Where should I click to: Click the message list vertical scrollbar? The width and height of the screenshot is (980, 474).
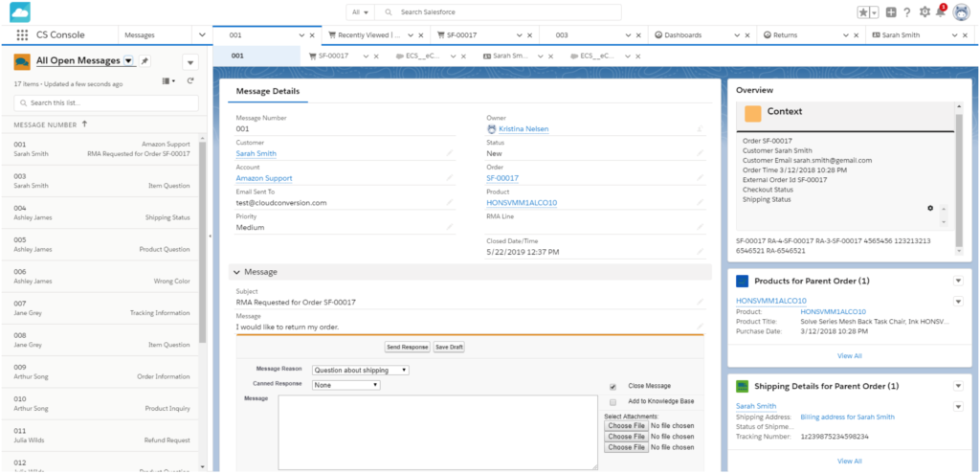pyautogui.click(x=202, y=242)
